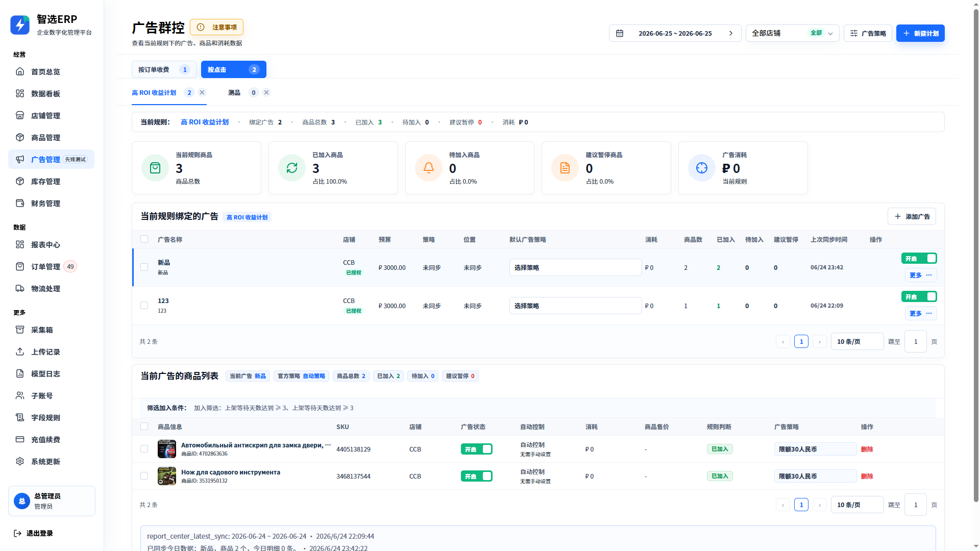Open the 注意事项 notice button

pos(216,27)
